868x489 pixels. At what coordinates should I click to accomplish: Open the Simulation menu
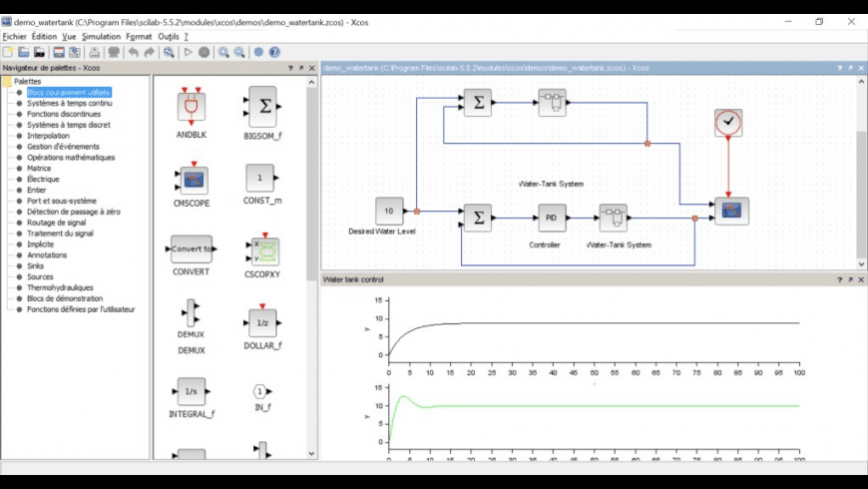[x=103, y=36]
